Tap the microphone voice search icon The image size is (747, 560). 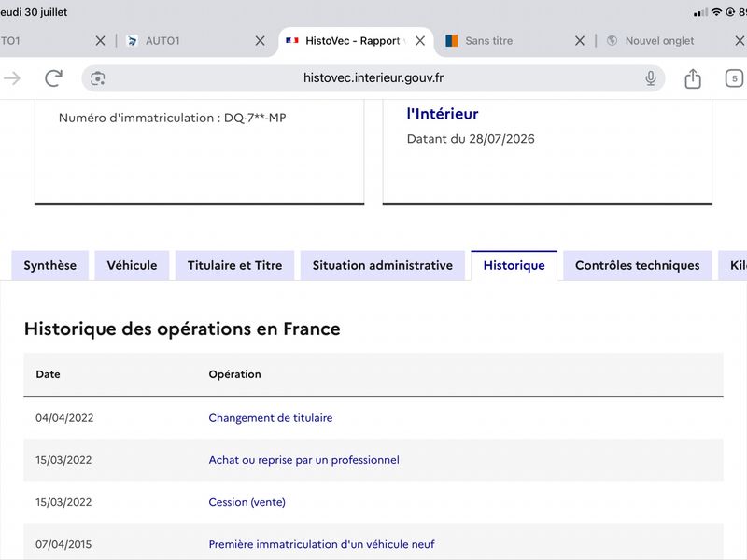(x=650, y=78)
